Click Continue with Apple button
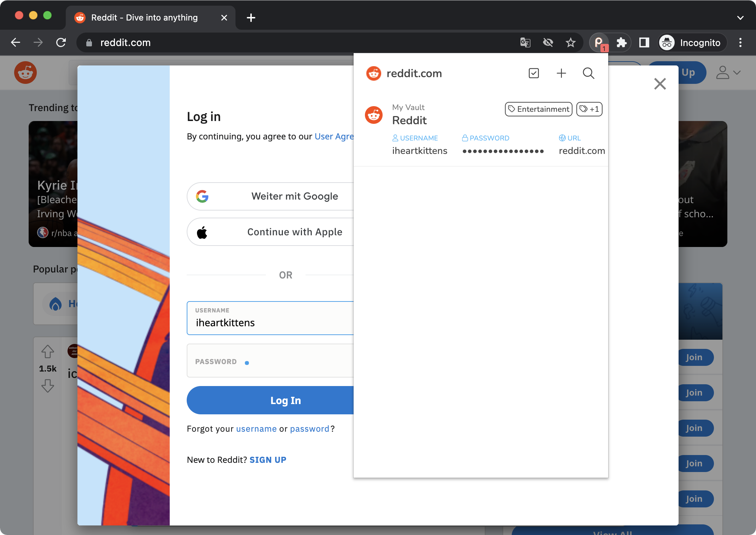The image size is (756, 535). 270,232
